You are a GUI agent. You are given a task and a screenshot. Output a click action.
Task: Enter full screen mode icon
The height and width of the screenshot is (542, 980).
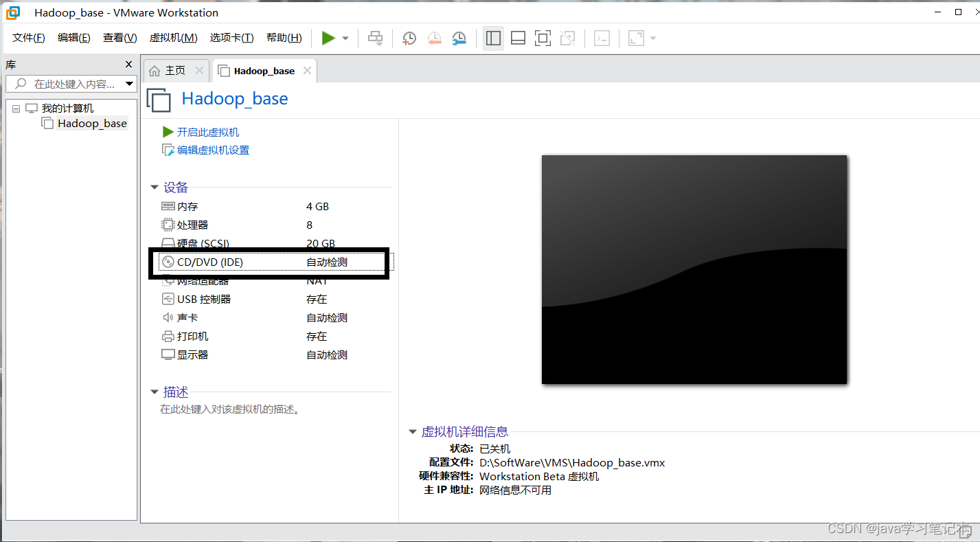click(543, 38)
